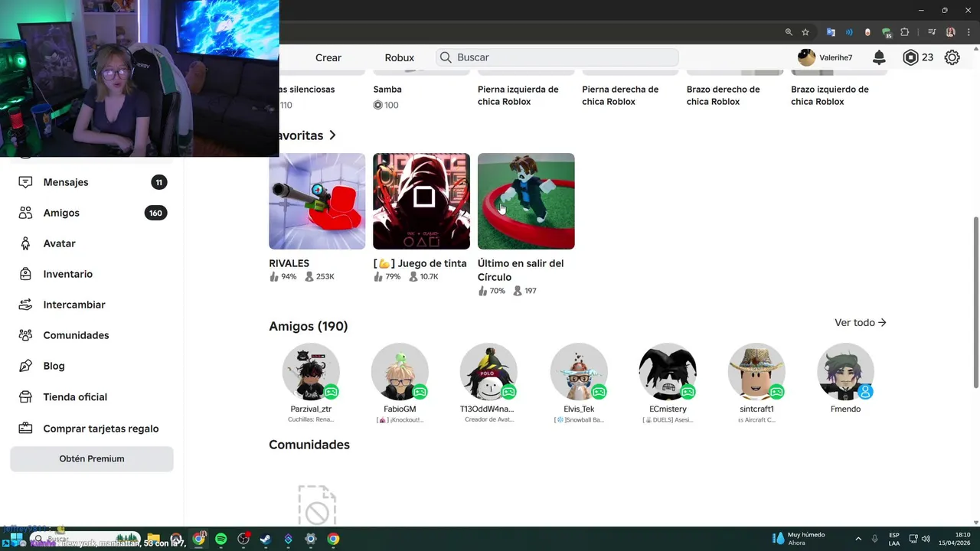This screenshot has height=551, width=980.
Task: Open Brazo derecho de chica Roblox item
Action: click(724, 96)
